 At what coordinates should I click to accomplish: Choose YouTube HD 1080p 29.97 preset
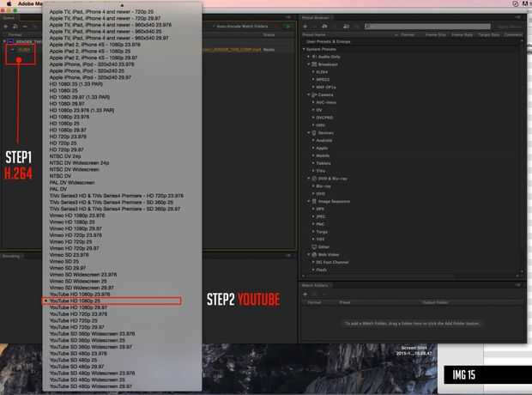click(78, 307)
